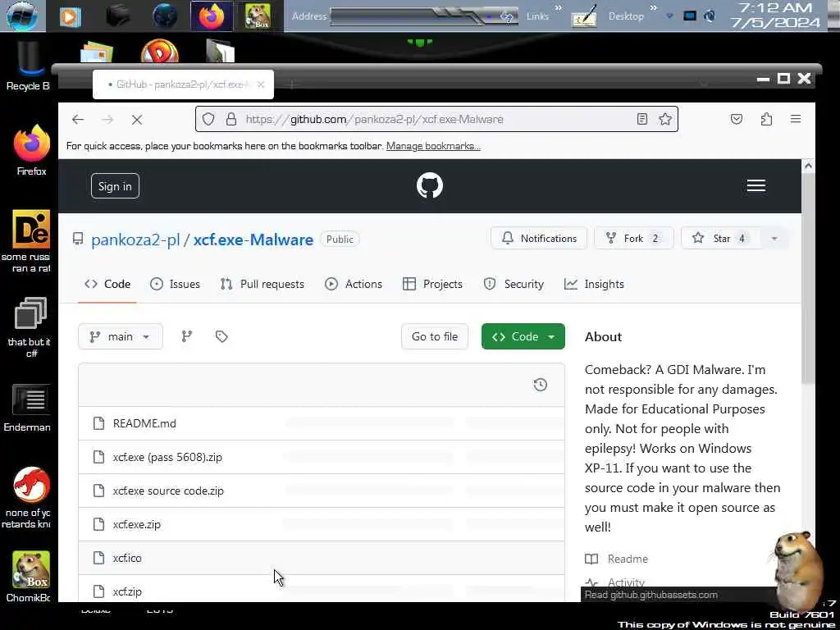
Task: Open the pankoza2-pl owner link
Action: pyautogui.click(x=135, y=240)
